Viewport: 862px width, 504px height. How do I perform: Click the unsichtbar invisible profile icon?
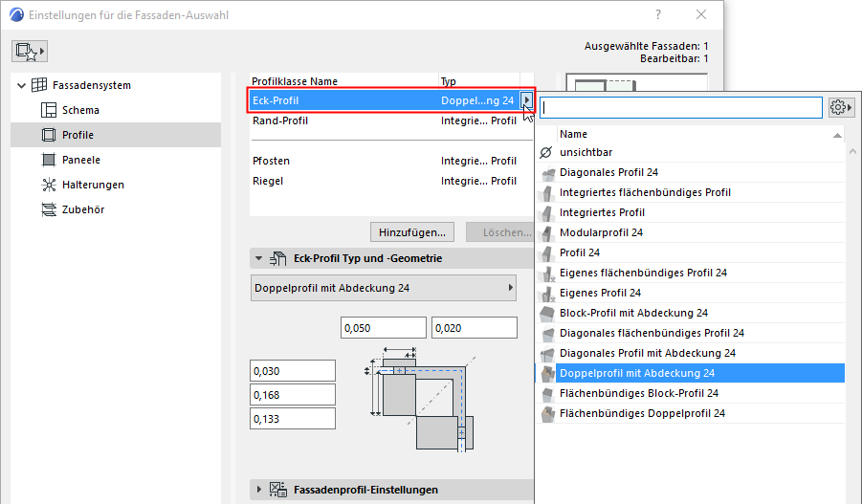click(546, 152)
